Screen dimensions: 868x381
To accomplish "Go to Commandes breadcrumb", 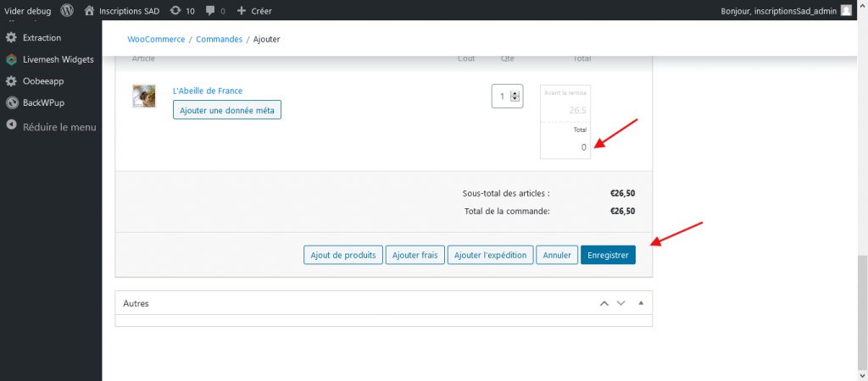I will point(220,39).
